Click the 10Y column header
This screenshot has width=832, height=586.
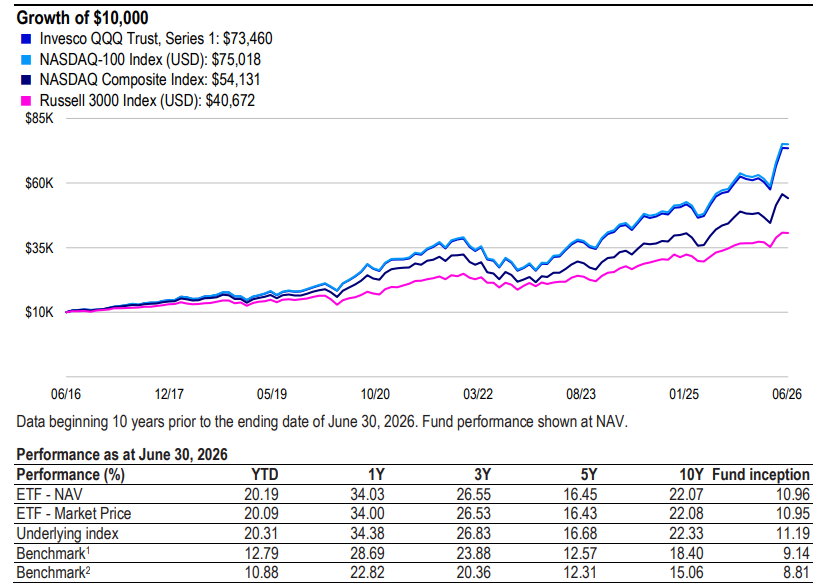coord(691,475)
